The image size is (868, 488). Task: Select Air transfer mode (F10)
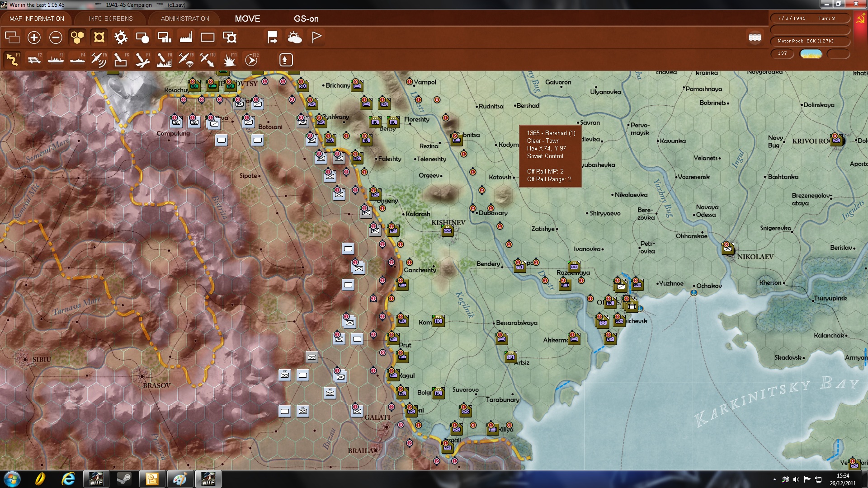click(208, 60)
